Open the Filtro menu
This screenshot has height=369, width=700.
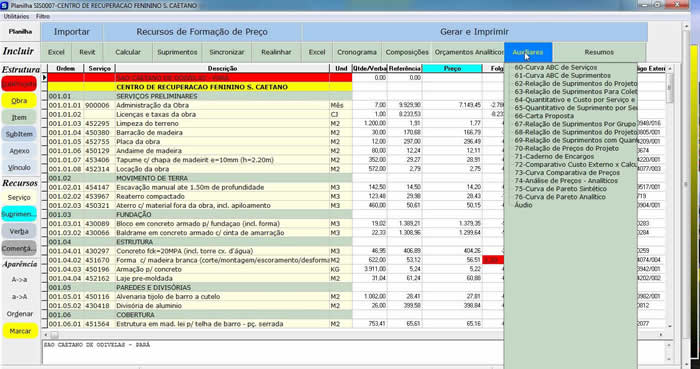[x=43, y=17]
